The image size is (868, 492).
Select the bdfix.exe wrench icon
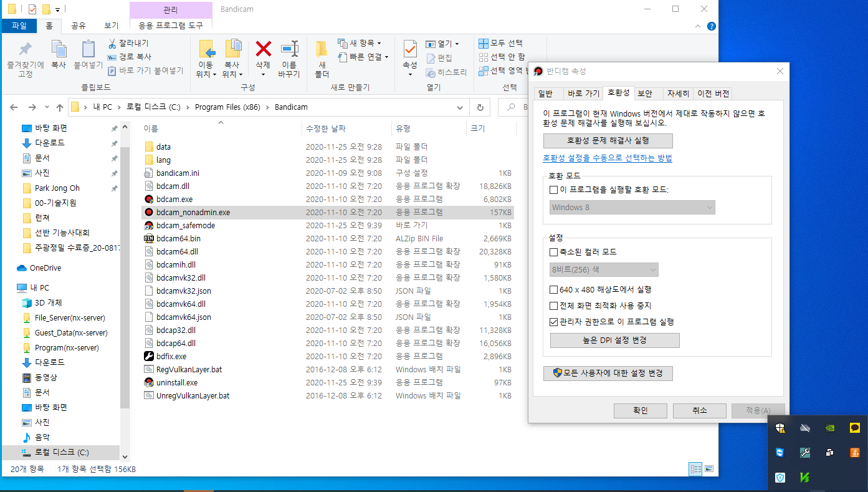pos(149,356)
